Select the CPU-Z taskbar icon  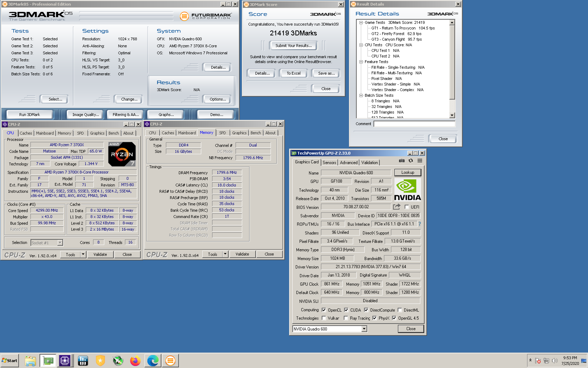(x=65, y=360)
